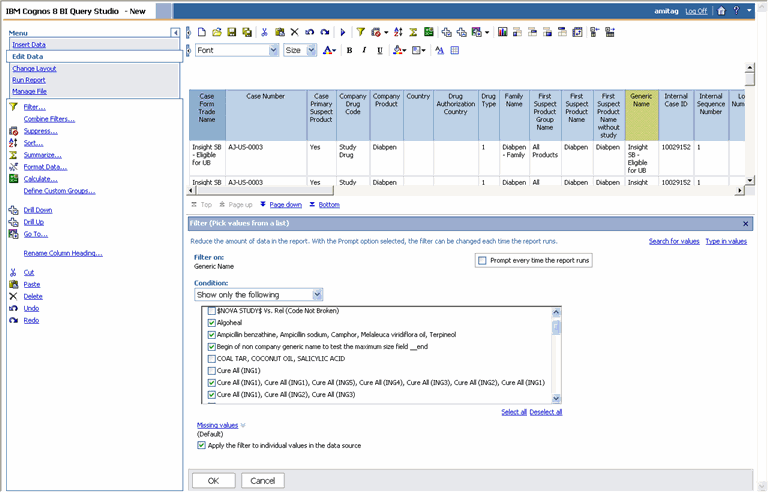
Task: Toggle Bold text formatting
Action: coord(349,50)
